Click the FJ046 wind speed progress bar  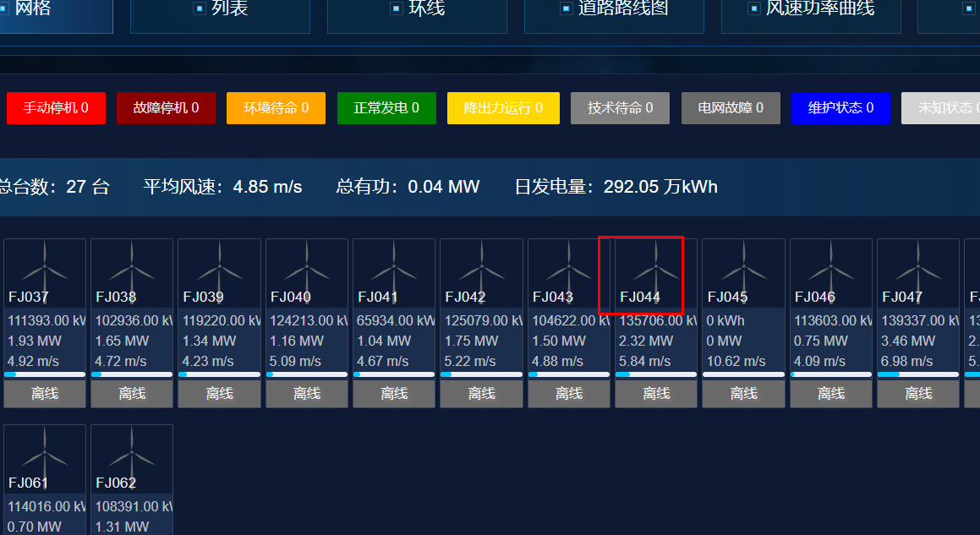click(831, 374)
